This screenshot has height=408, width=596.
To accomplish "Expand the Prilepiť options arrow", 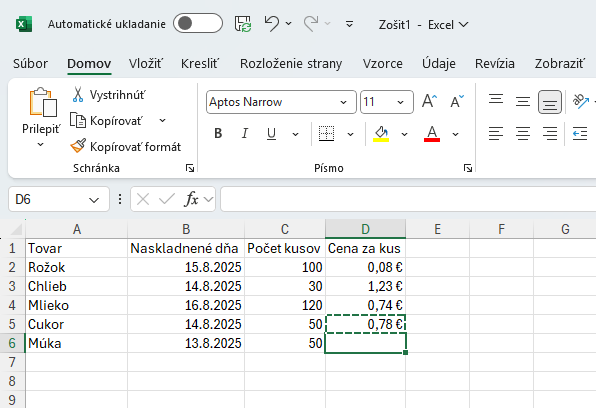I will point(40,144).
